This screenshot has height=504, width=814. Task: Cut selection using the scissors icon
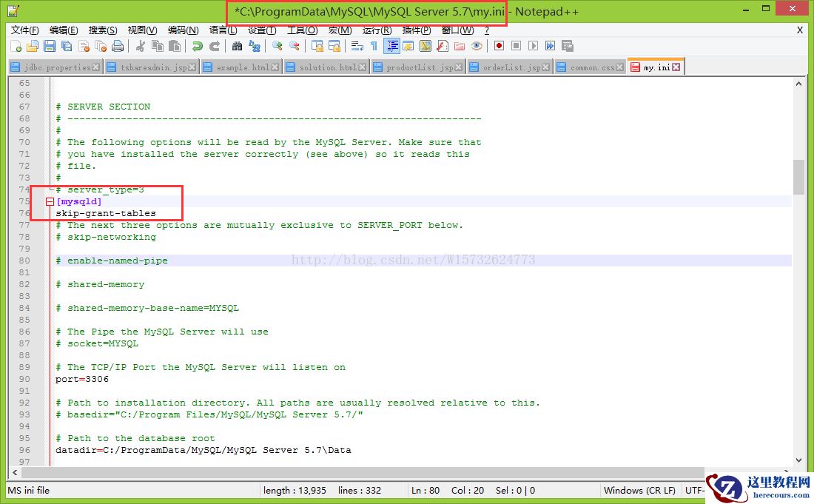(x=140, y=46)
